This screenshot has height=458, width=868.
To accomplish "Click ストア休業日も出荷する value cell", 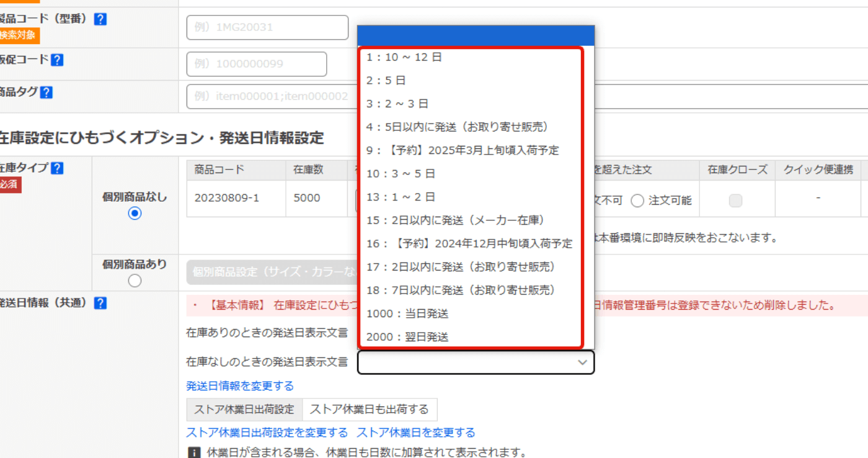I will [x=370, y=410].
